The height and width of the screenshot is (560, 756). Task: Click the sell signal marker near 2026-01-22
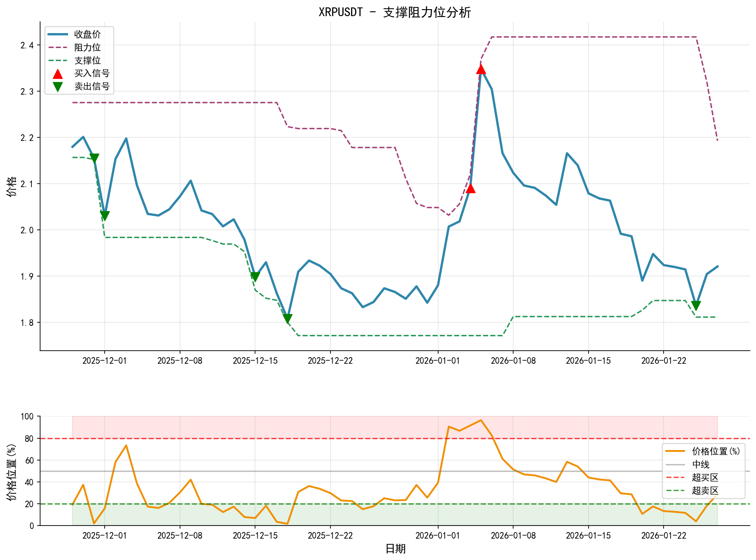click(696, 304)
